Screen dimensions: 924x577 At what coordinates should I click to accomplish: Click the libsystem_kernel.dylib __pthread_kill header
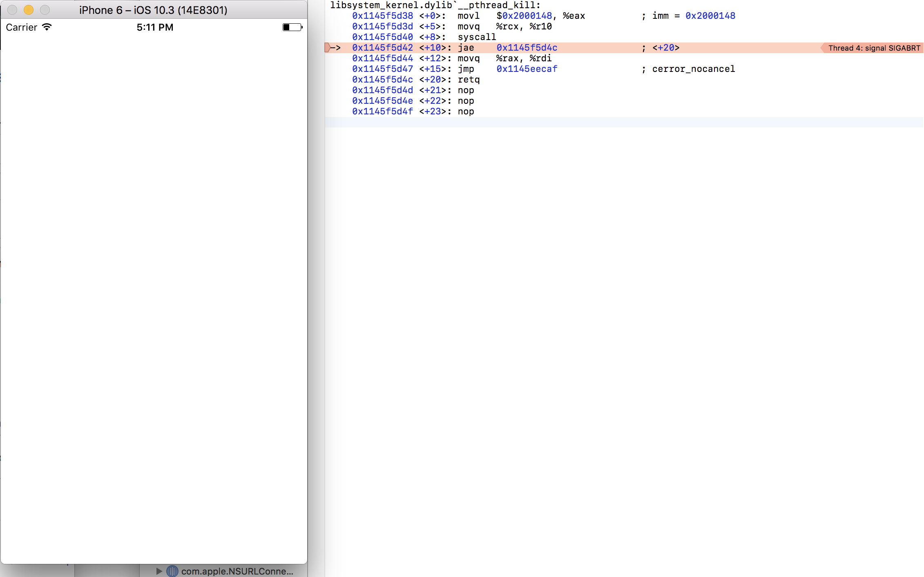point(435,5)
